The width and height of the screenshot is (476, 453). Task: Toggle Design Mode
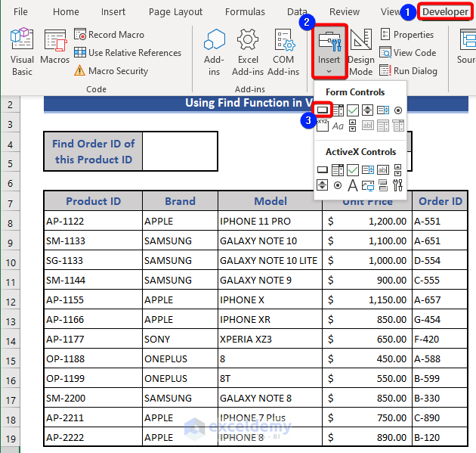coord(361,52)
